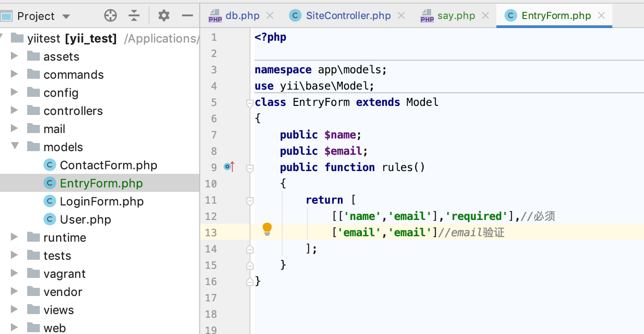Fold the EntryForm class at line 5
This screenshot has width=644, height=334.
(250, 103)
